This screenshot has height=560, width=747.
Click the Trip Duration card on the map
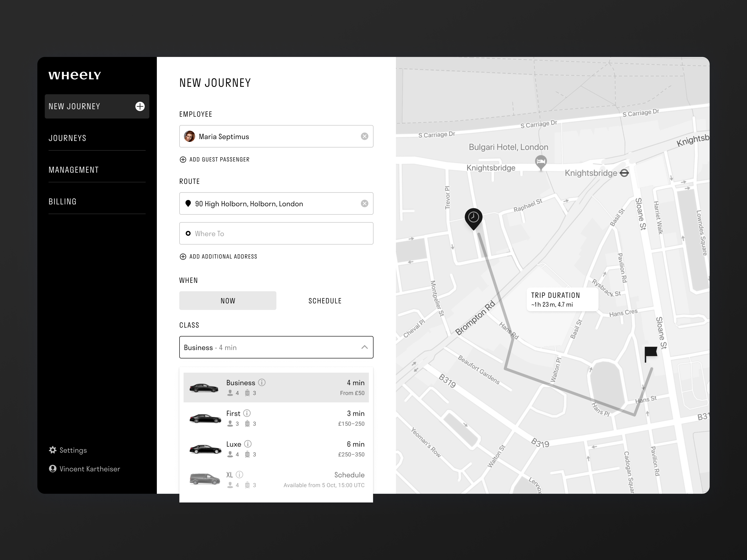[x=563, y=299]
